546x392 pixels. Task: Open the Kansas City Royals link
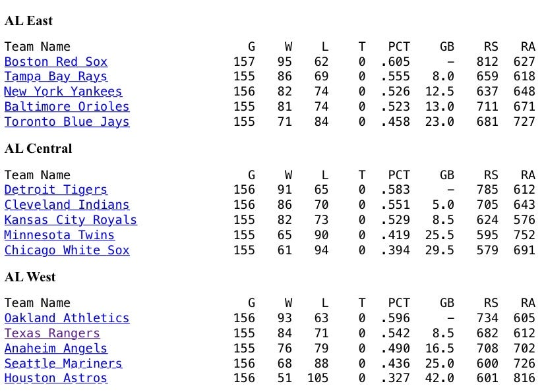71,220
